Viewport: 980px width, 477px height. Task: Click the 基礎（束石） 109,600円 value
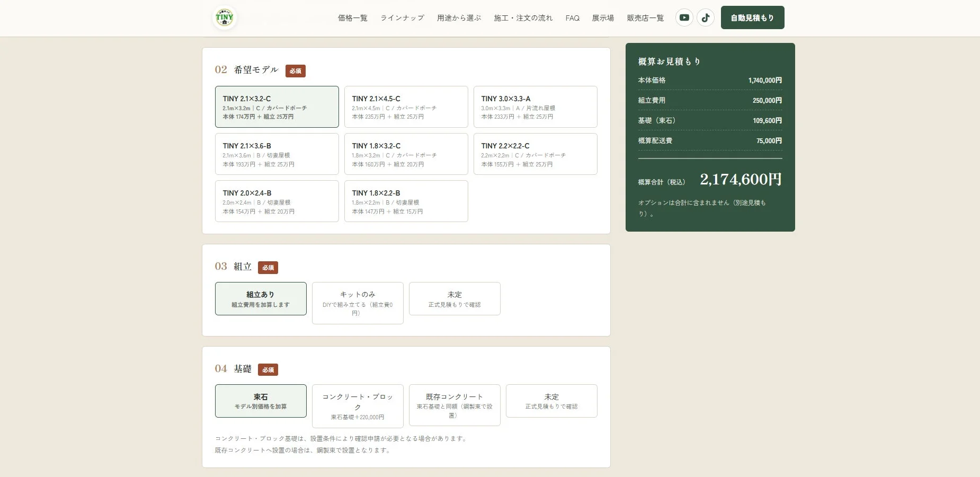(x=767, y=121)
